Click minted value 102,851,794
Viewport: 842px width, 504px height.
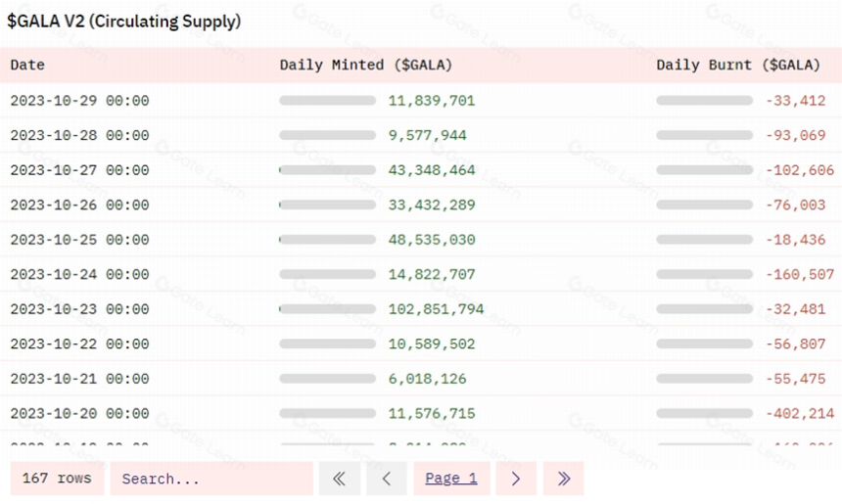pos(436,309)
